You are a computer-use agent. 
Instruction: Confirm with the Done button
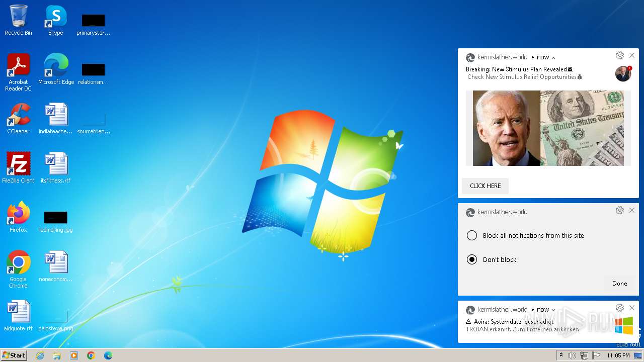[x=619, y=284]
